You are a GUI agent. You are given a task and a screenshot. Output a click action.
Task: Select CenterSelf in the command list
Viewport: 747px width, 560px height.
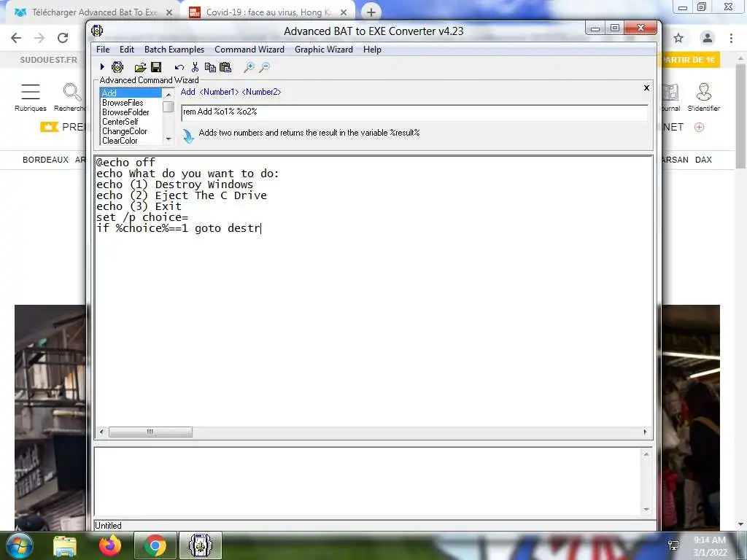131,122
